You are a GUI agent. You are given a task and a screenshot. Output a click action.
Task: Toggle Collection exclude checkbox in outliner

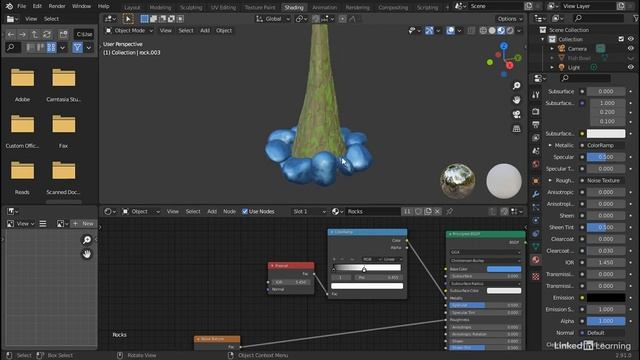click(621, 39)
